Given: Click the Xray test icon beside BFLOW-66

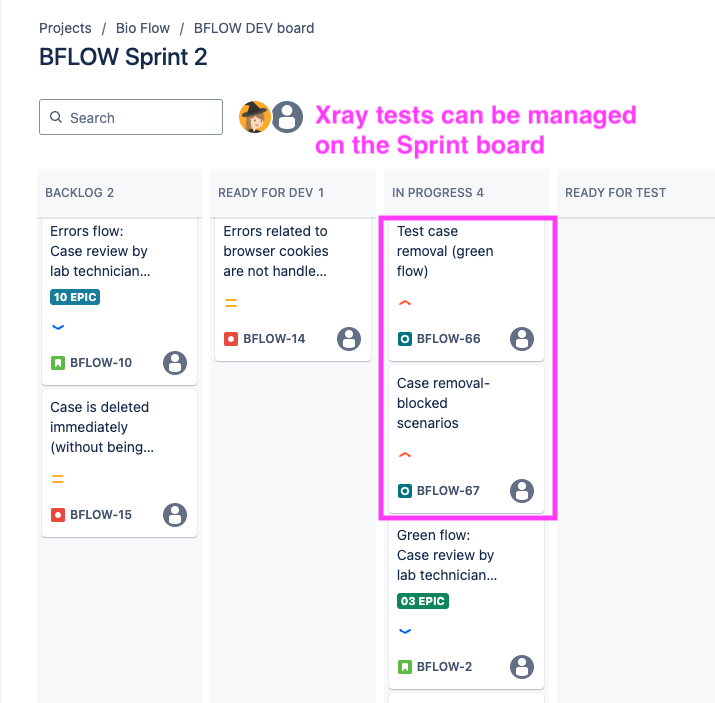Looking at the screenshot, I should 404,339.
